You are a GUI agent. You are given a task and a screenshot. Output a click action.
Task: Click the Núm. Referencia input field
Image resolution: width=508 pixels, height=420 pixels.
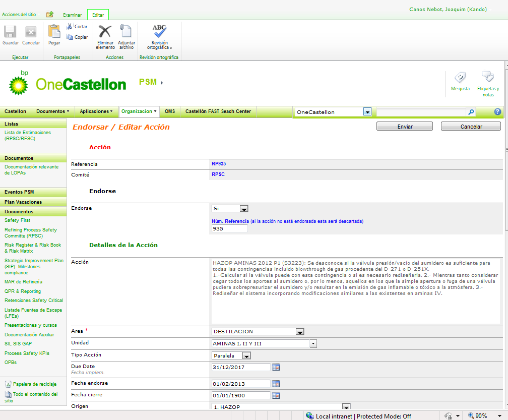tap(229, 229)
